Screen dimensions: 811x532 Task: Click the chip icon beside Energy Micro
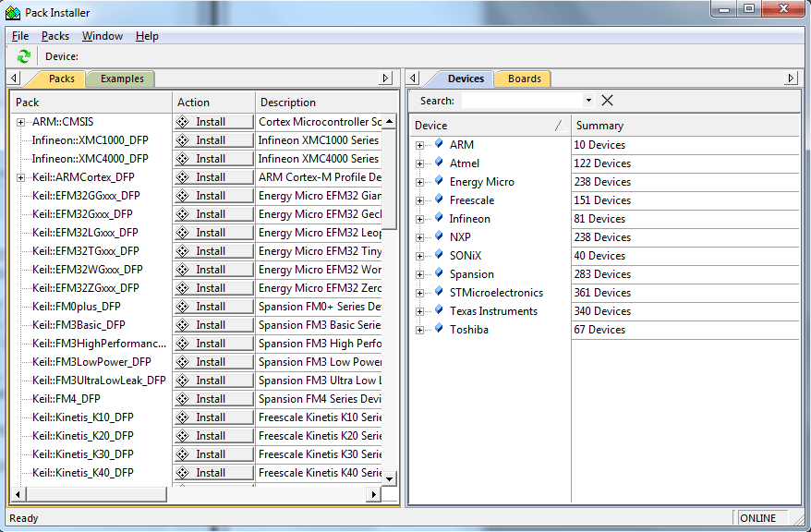tap(439, 181)
